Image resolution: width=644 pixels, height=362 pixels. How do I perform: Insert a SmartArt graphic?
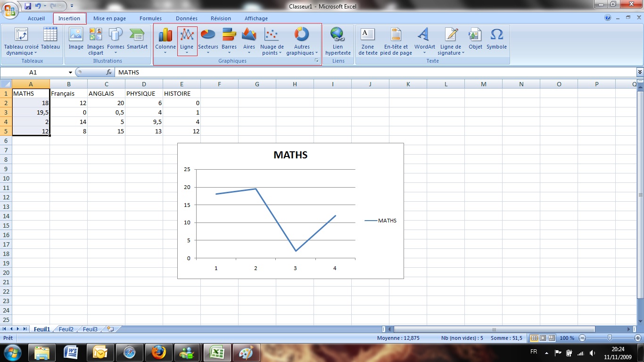[137, 41]
